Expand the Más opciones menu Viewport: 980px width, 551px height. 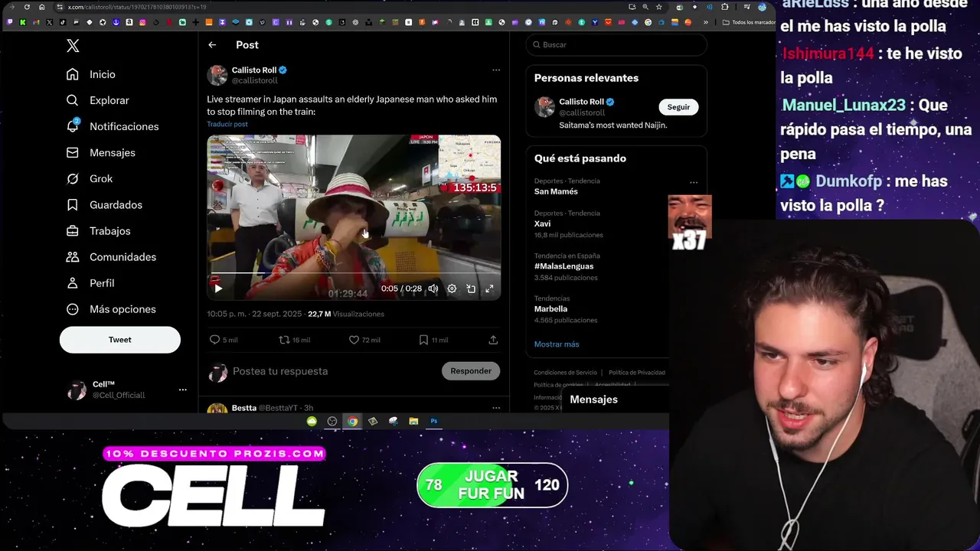click(112, 308)
